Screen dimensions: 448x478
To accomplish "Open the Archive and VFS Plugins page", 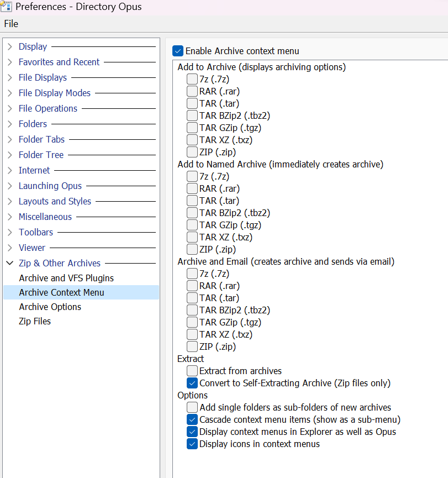I will tap(66, 278).
